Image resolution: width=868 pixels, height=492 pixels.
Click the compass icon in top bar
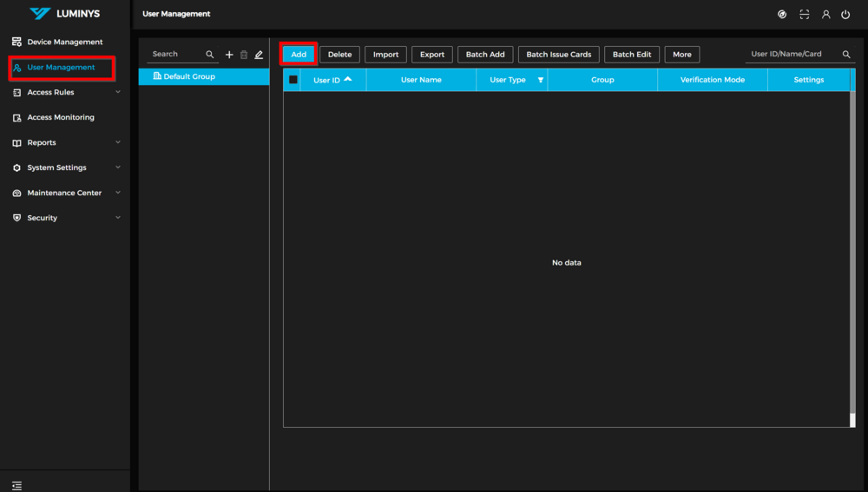(x=782, y=15)
